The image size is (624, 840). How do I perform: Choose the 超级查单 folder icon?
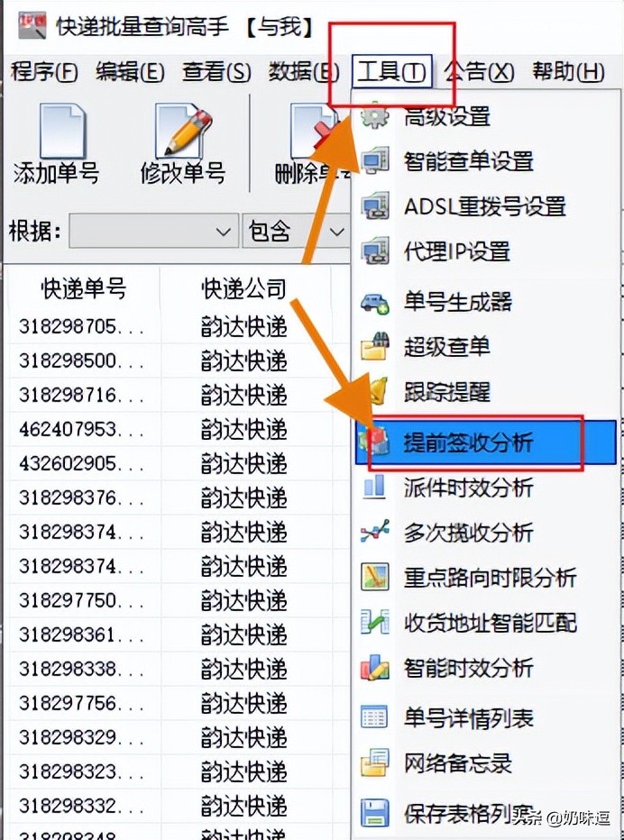click(x=375, y=347)
